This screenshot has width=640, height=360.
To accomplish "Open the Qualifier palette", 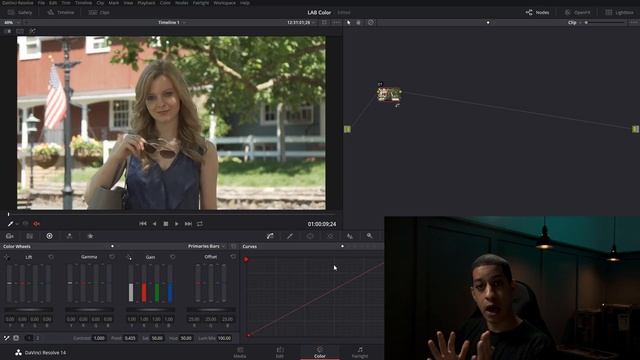I will (x=290, y=236).
